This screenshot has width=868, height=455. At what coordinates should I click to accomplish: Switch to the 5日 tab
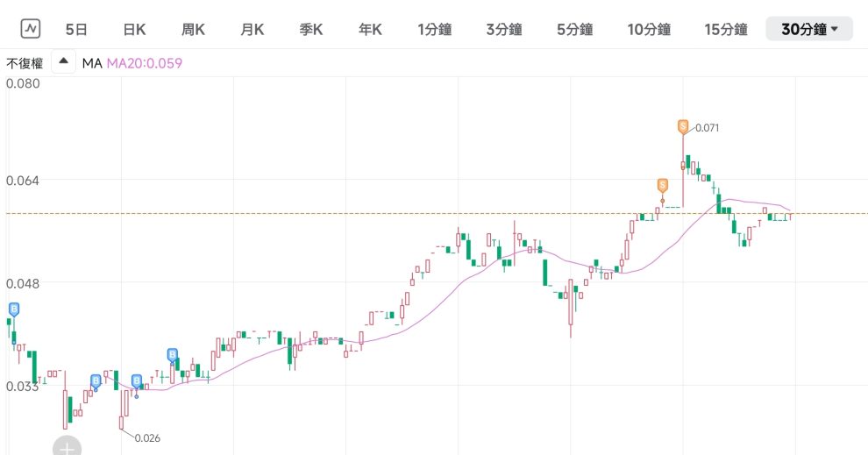[x=76, y=29]
